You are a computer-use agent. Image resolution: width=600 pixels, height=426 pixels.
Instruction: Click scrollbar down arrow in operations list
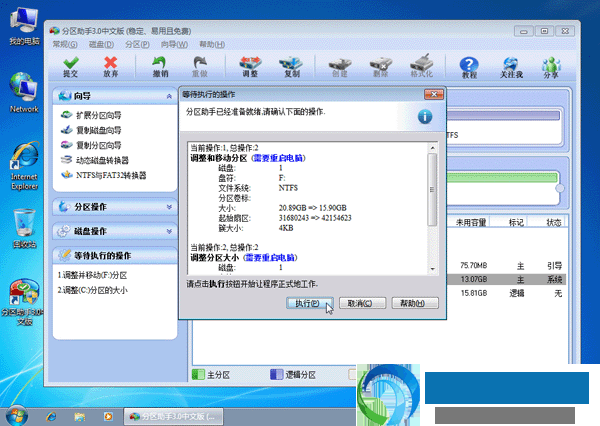tap(432, 269)
